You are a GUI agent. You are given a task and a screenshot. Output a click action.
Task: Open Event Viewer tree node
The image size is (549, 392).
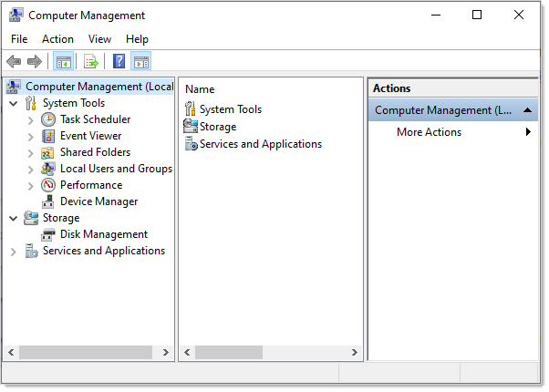point(90,136)
